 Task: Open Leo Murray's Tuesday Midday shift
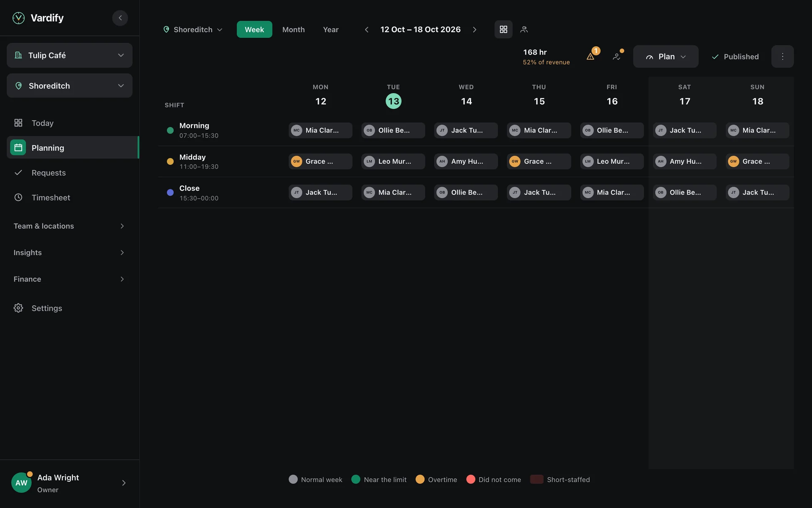[393, 161]
